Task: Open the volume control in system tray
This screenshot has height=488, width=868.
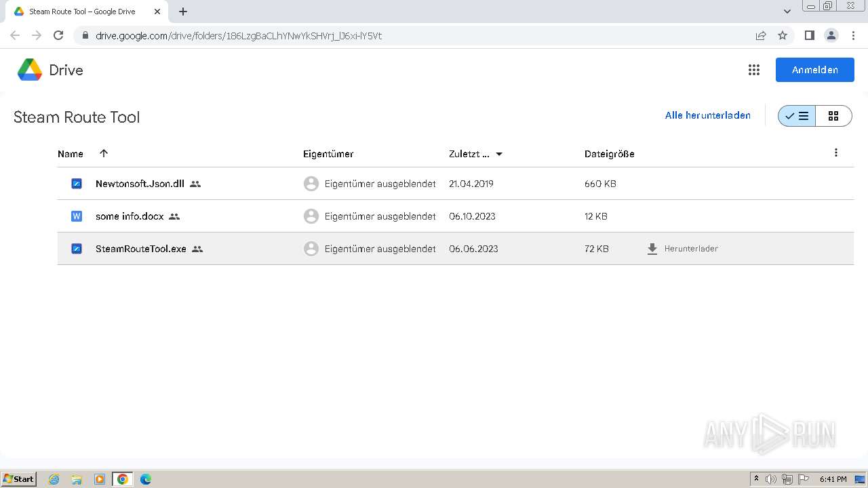Action: (771, 479)
